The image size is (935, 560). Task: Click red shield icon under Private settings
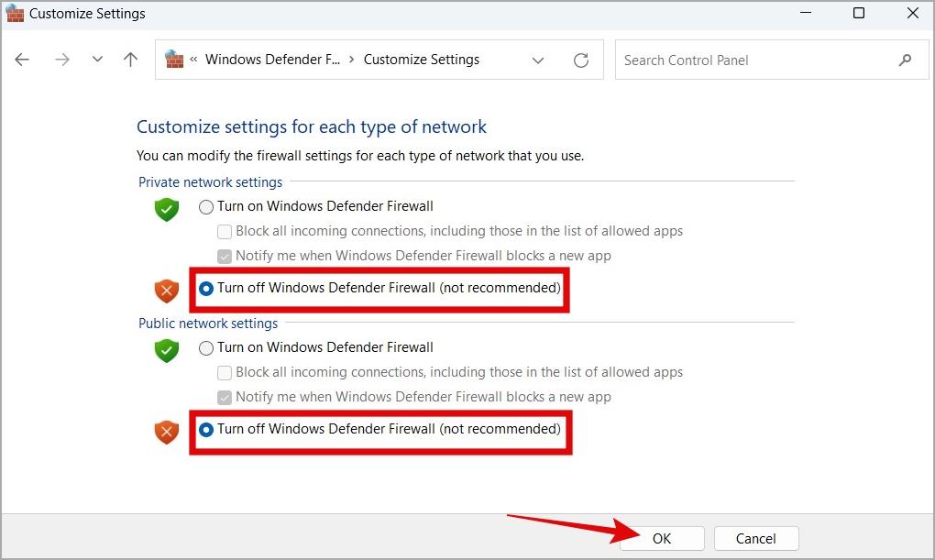pos(167,291)
